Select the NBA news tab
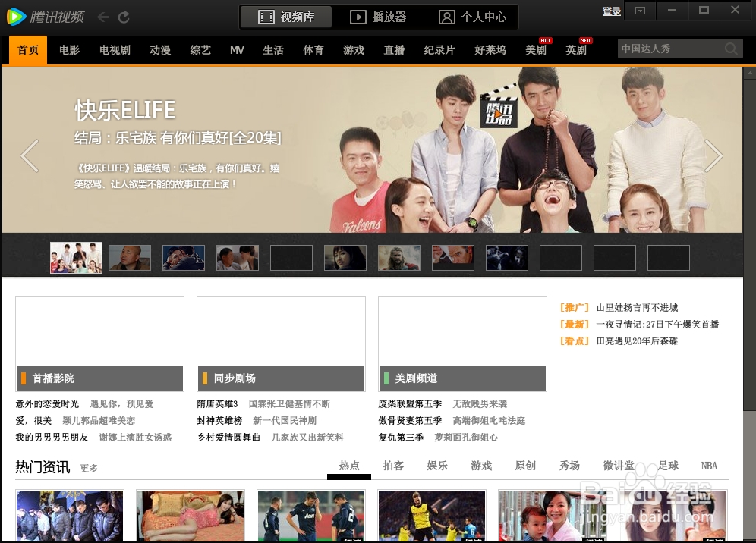Image resolution: width=756 pixels, height=543 pixels. [709, 466]
